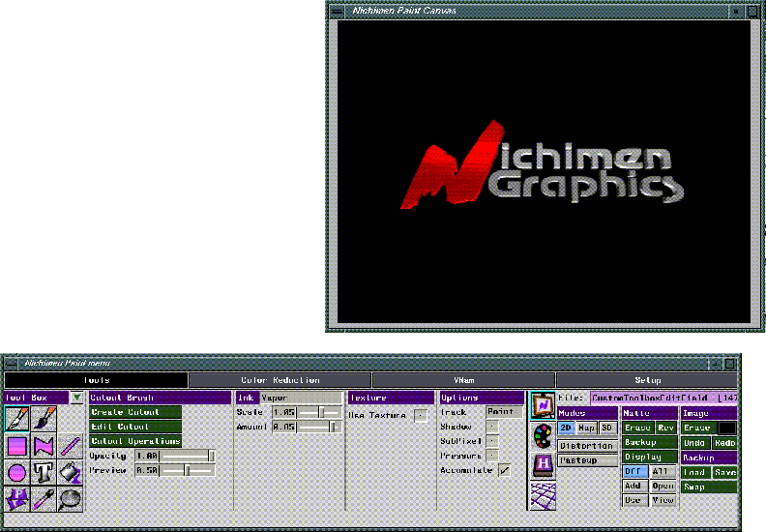The image size is (766, 532).
Task: Switch to the VRam tab
Action: point(463,380)
